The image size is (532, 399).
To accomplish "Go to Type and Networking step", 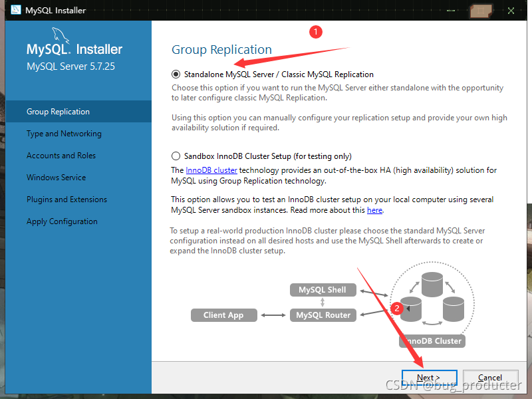I will pyautogui.click(x=78, y=134).
